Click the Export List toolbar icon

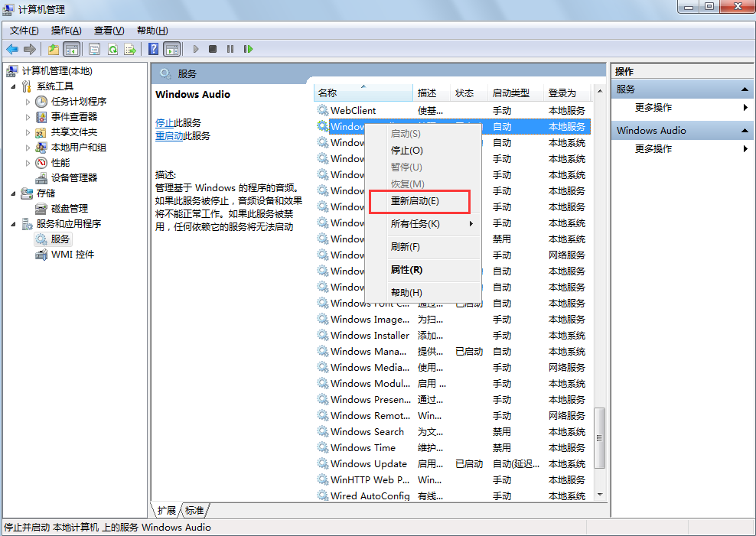pyautogui.click(x=130, y=49)
